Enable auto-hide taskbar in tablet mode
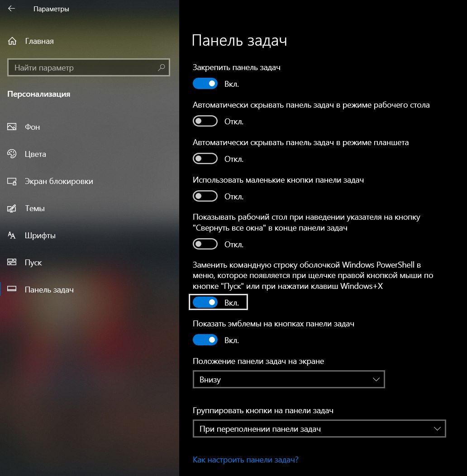Image resolution: width=467 pixels, height=476 pixels. click(205, 159)
